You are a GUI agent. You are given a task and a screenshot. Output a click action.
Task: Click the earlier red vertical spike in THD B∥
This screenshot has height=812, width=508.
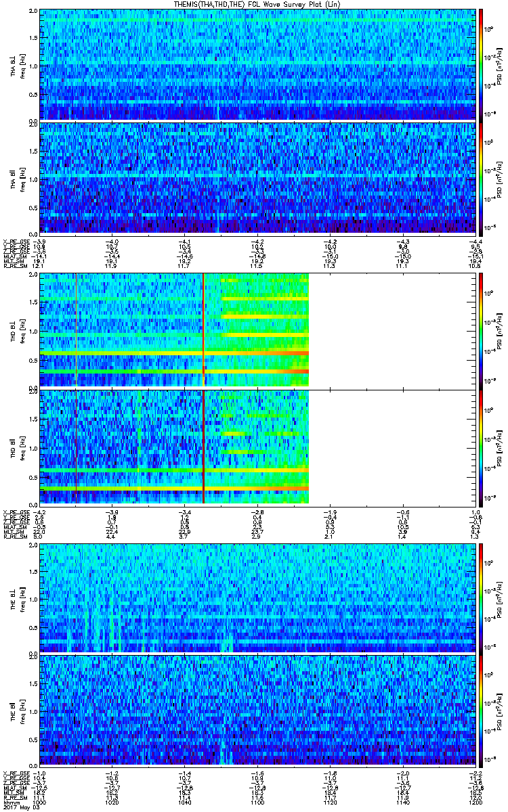pyautogui.click(x=77, y=447)
